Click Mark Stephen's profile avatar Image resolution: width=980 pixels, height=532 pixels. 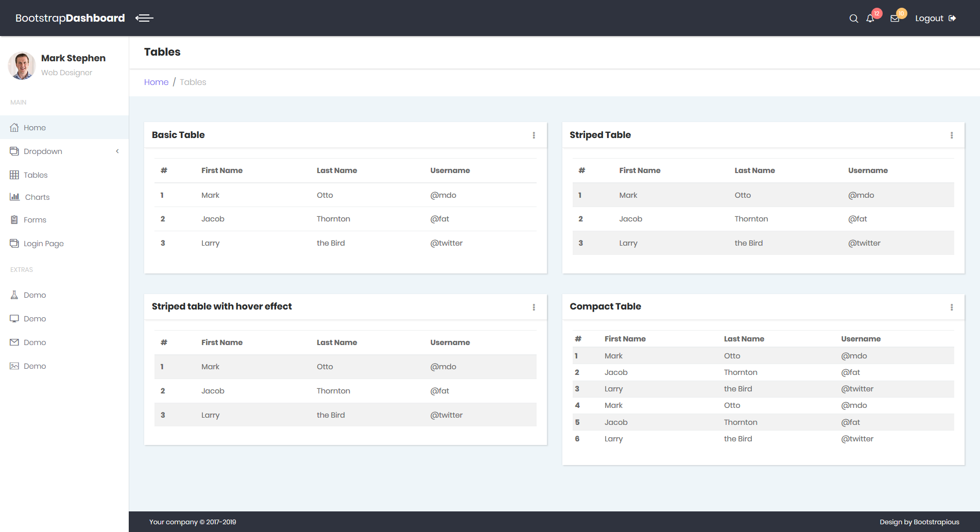point(22,65)
